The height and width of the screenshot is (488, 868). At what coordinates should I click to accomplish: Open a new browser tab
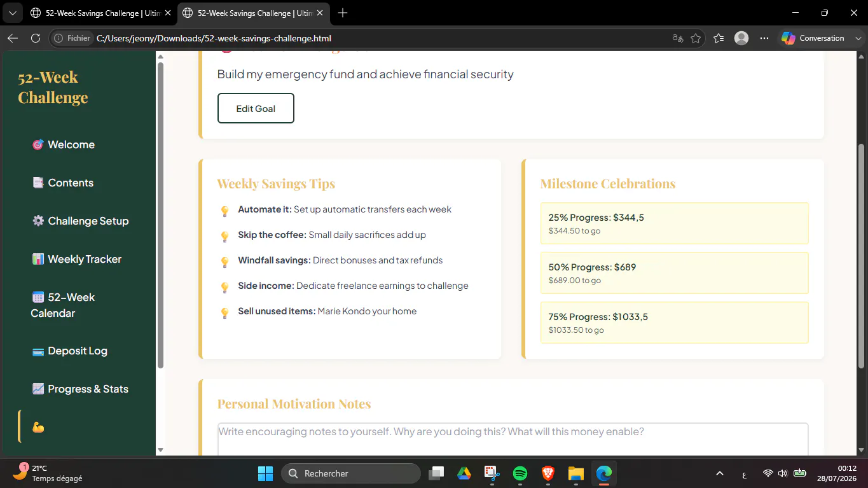(343, 13)
